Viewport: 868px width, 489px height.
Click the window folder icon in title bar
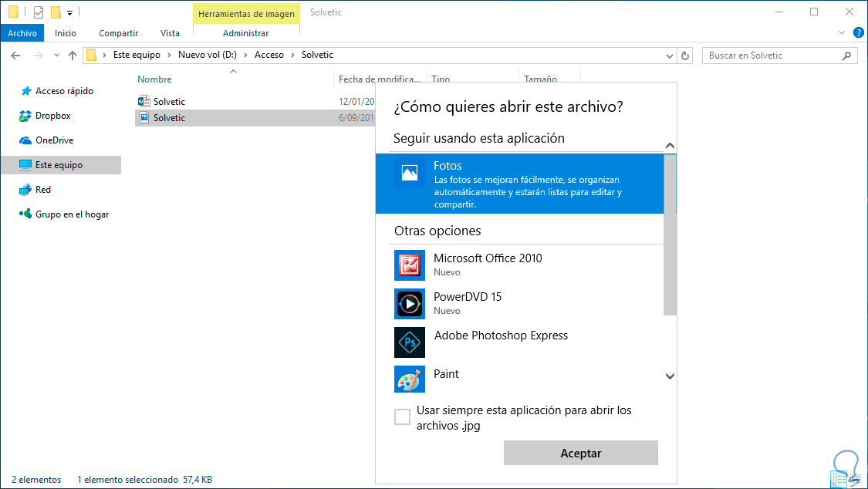(x=13, y=12)
